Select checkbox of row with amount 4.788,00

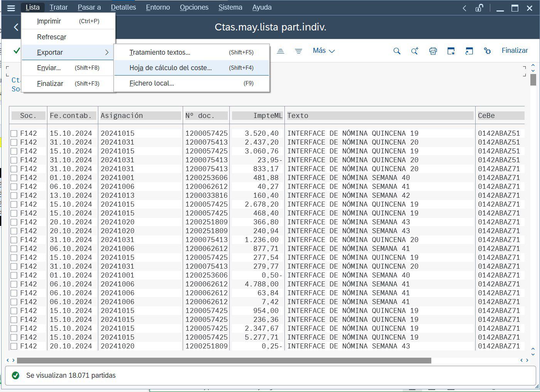coord(14,284)
